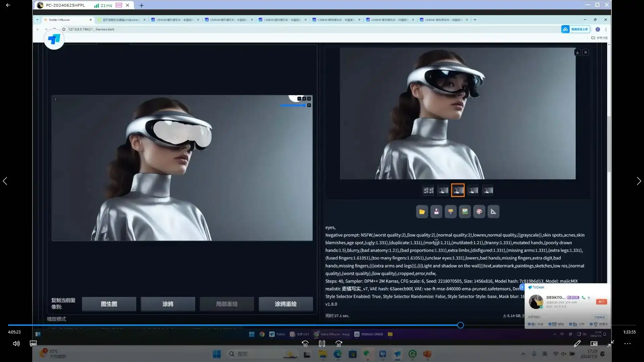Click the triangle ruler icon button
Image resolution: width=644 pixels, height=362 pixels.
(x=493, y=212)
